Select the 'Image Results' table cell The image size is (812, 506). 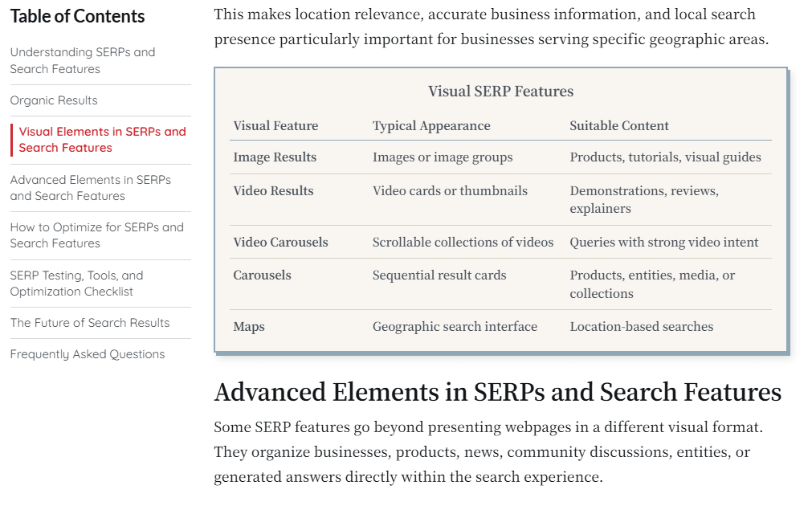click(x=275, y=157)
